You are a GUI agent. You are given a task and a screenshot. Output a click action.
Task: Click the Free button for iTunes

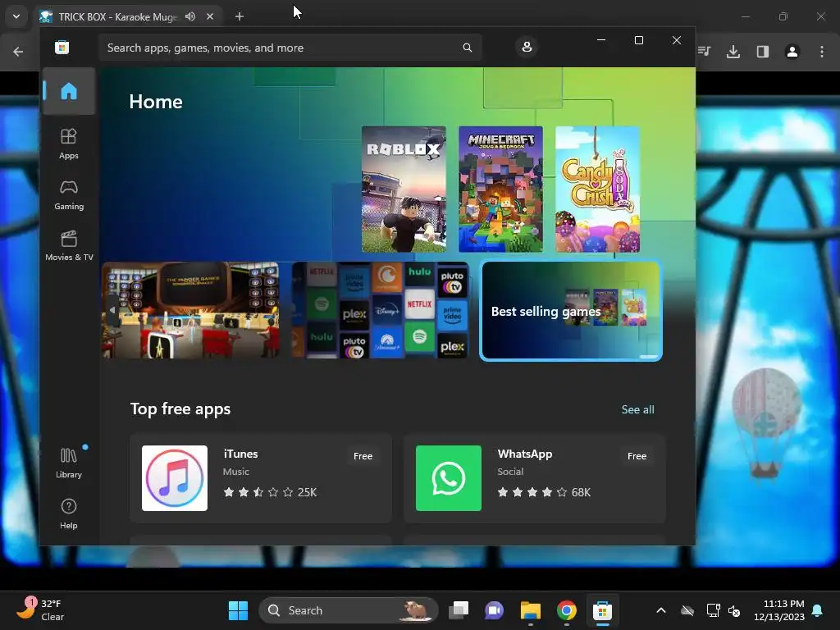[x=363, y=456]
